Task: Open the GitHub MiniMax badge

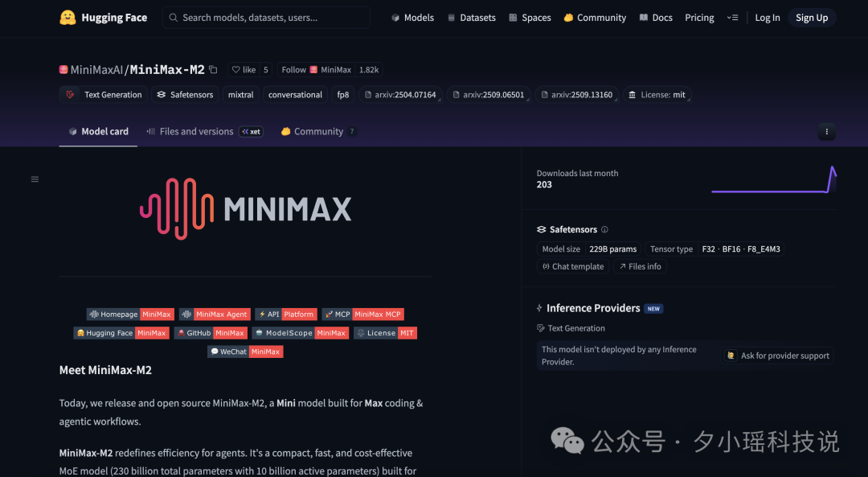Action: (x=211, y=333)
